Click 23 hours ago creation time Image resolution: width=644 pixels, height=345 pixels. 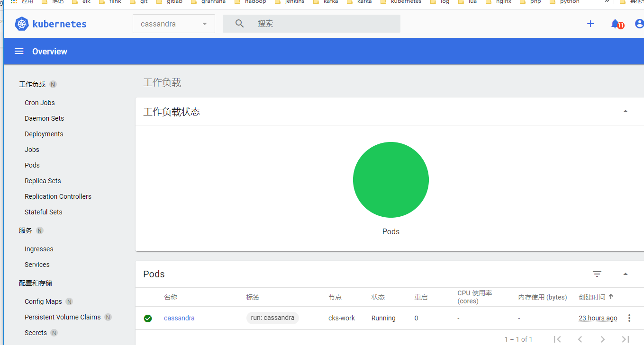point(598,318)
